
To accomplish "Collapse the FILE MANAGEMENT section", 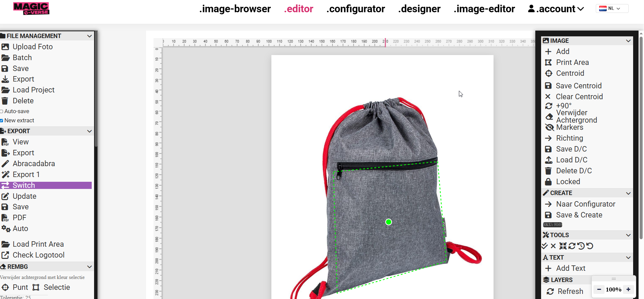I will point(89,36).
